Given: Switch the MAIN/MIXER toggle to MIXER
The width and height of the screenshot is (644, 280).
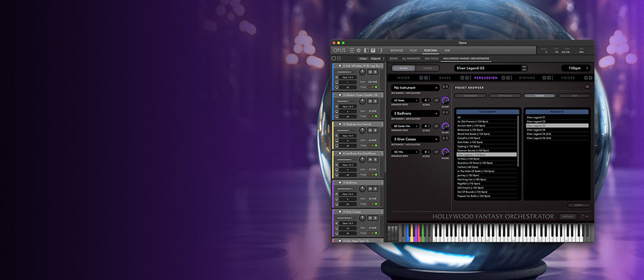Looking at the screenshot, I should pyautogui.click(x=428, y=68).
